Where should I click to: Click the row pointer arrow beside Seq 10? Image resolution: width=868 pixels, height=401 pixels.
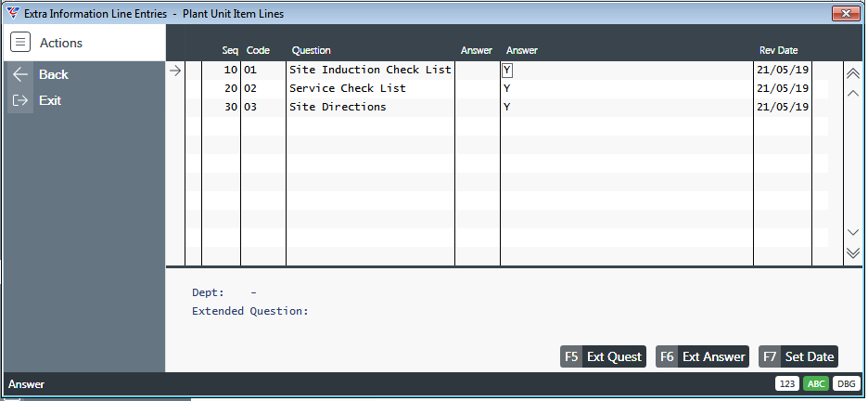click(x=175, y=71)
